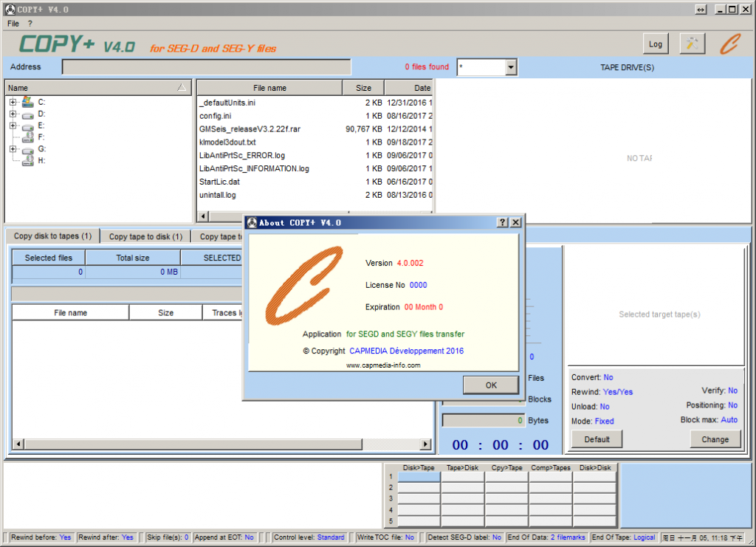Click the Comp>Tapes column header

[x=551, y=467]
